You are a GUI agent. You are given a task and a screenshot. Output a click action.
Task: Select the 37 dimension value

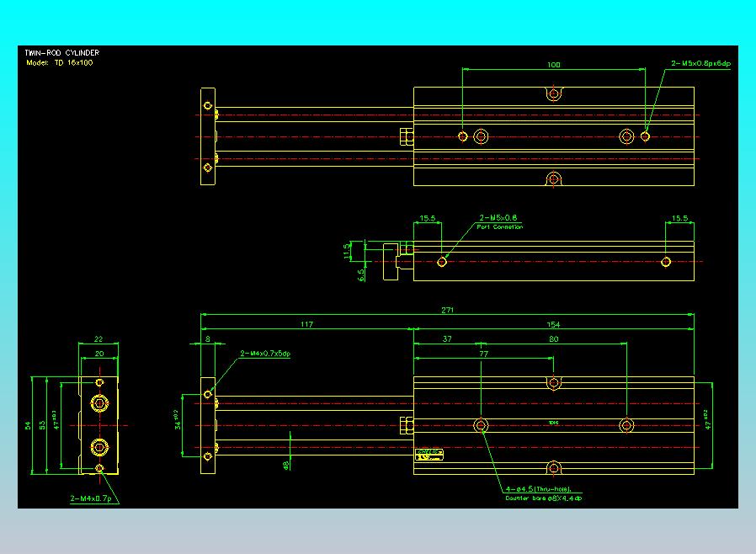447,339
